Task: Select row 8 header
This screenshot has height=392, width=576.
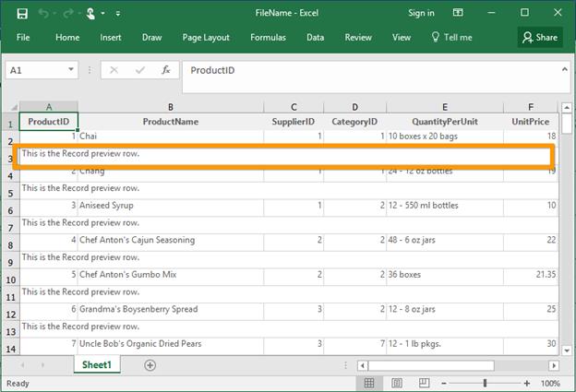Action: (11, 243)
